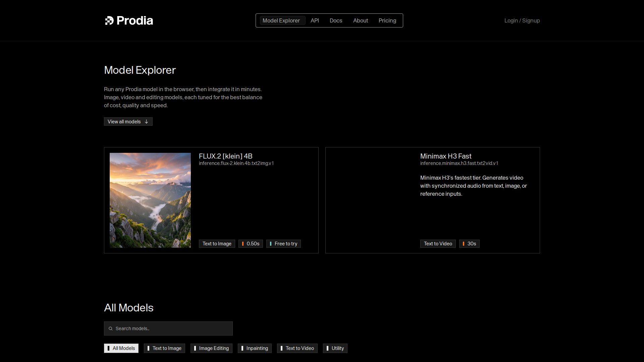Click the 30s speed badge on Minimax card
The width and height of the screenshot is (644, 362).
click(469, 244)
